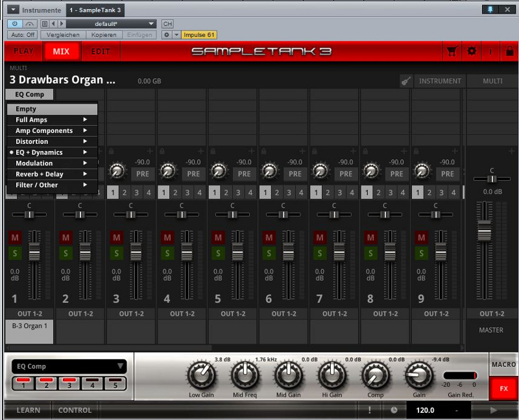Toggle PRE on channel 7 send
This screenshot has width=519, height=420.
(x=346, y=174)
